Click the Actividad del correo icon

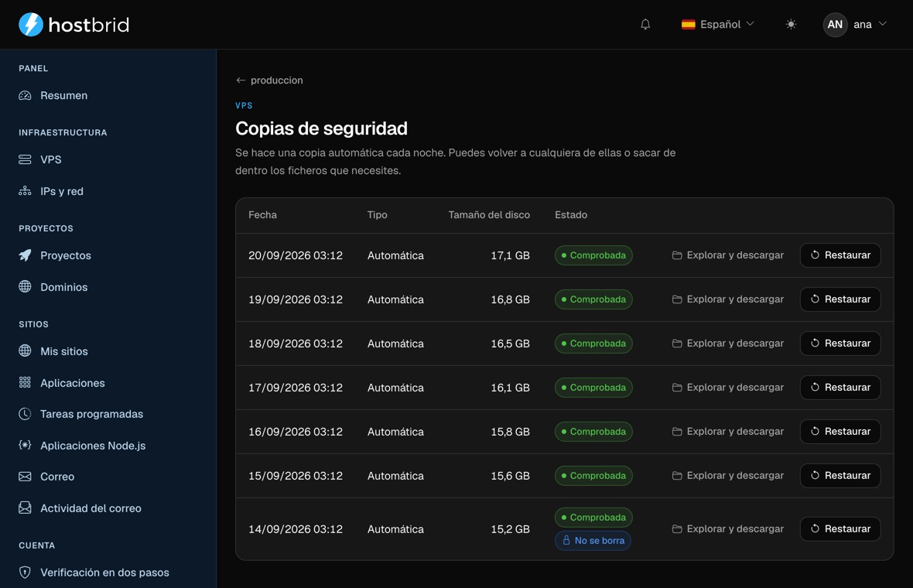(25, 508)
